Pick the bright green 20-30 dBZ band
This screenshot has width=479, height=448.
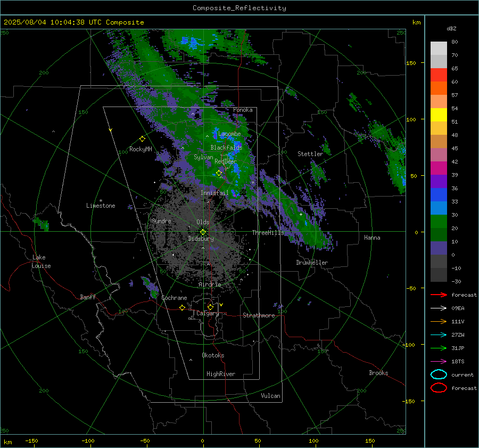click(x=439, y=222)
